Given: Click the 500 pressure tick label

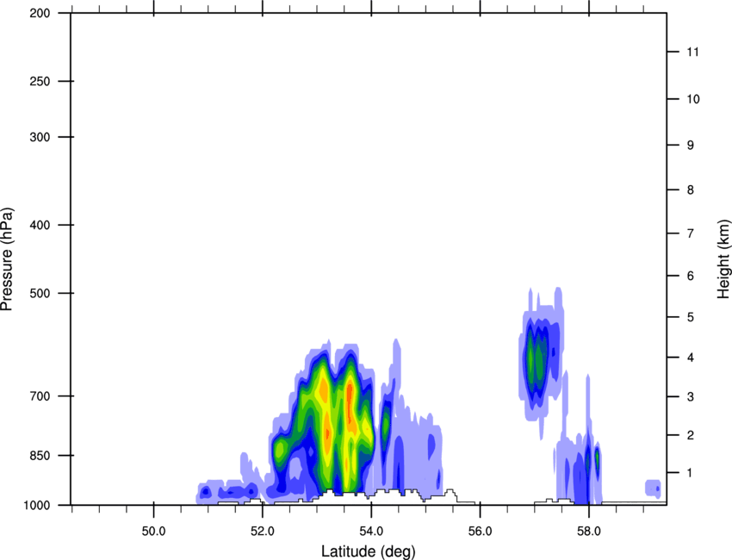Looking at the screenshot, I should (40, 293).
